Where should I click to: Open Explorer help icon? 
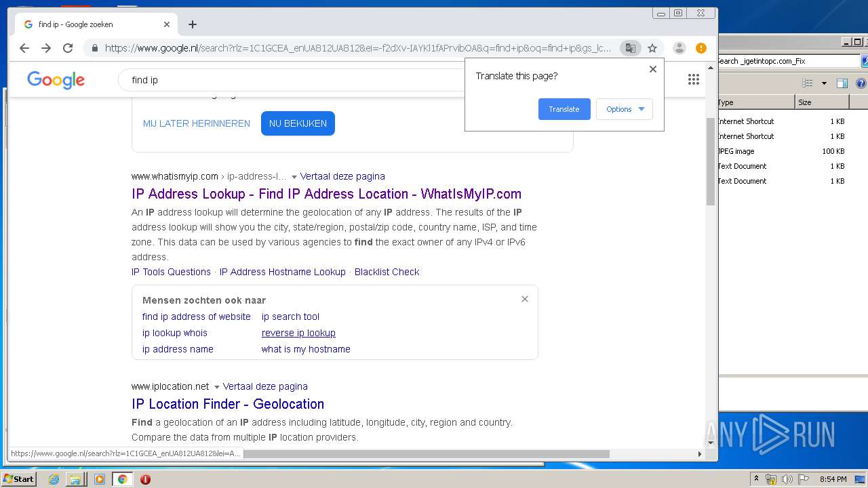click(x=861, y=83)
